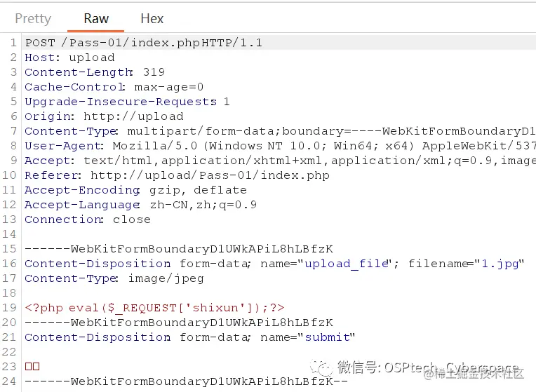536x392 pixels.
Task: Click the Connection: close header
Action: pyautogui.click(x=88, y=219)
